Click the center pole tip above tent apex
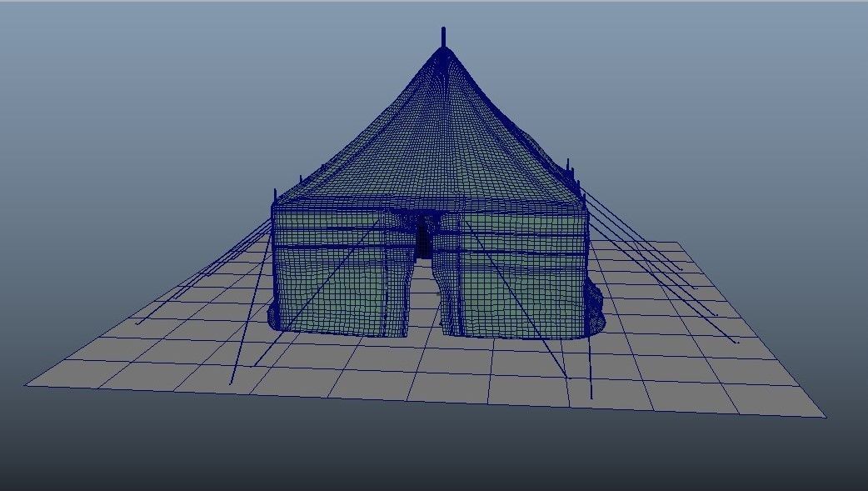This screenshot has width=868, height=491. pyautogui.click(x=443, y=37)
